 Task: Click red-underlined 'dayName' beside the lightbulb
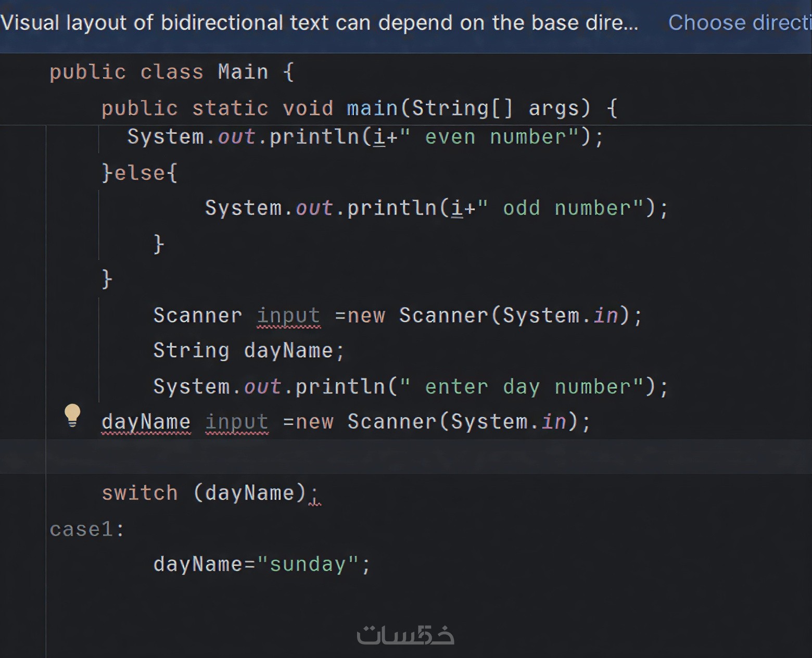[146, 422]
